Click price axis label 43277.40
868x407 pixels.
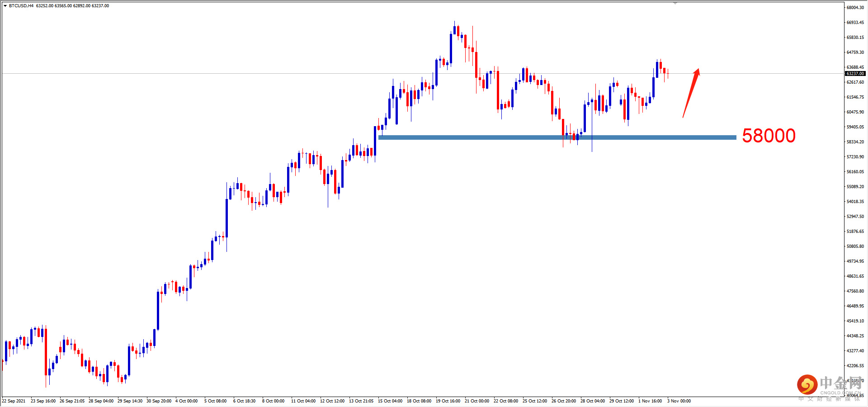click(x=855, y=351)
